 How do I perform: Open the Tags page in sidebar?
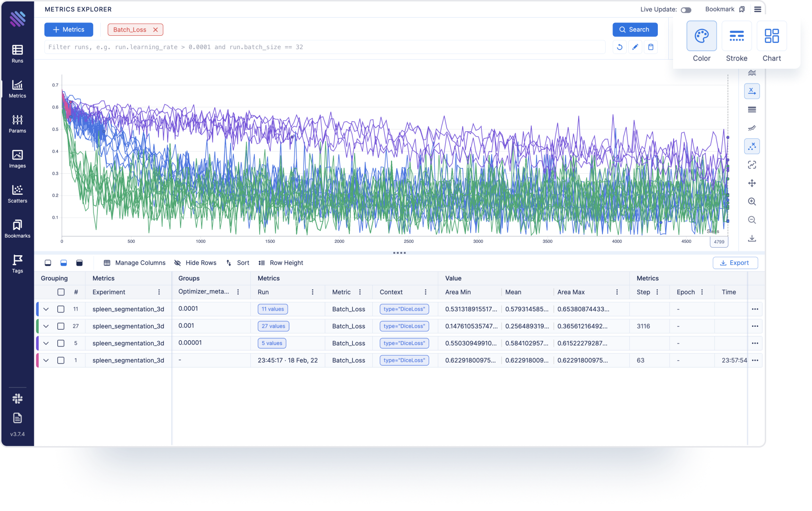tap(17, 263)
